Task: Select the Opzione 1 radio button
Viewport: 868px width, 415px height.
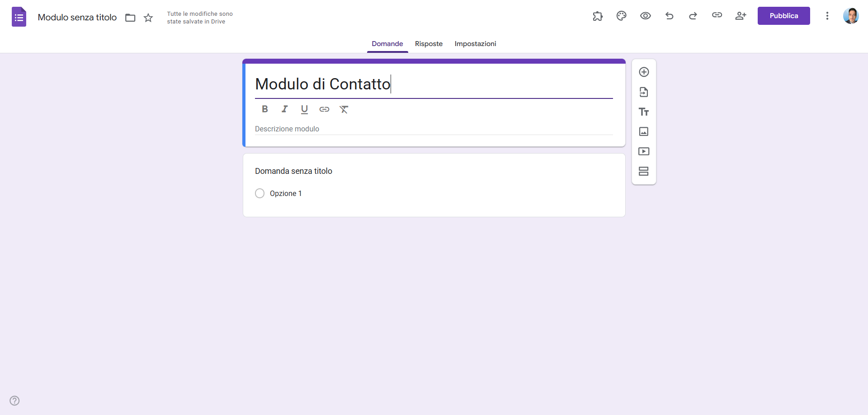Action: [x=260, y=193]
